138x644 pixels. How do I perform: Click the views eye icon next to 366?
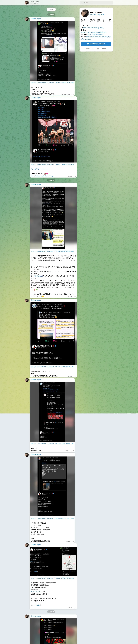point(71,376)
